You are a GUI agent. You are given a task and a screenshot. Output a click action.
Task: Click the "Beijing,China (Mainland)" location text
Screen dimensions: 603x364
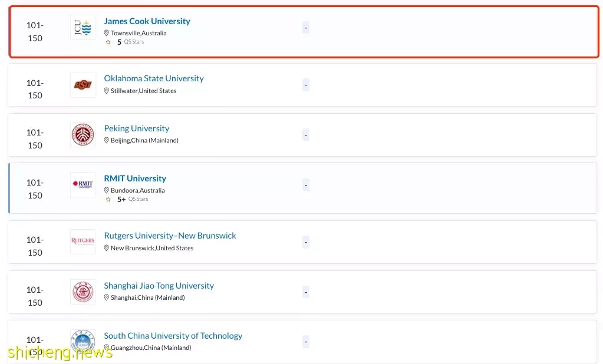point(144,140)
